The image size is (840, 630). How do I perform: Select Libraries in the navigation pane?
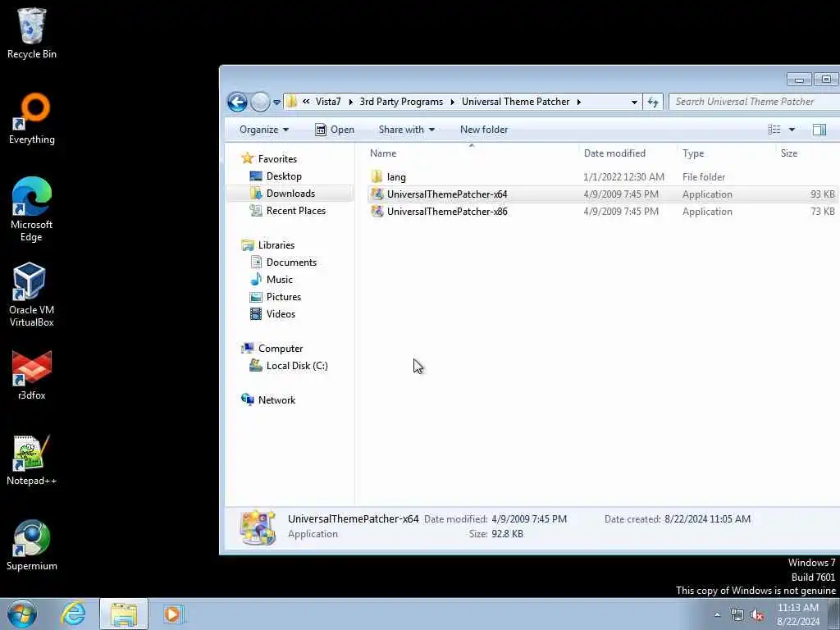pyautogui.click(x=276, y=244)
